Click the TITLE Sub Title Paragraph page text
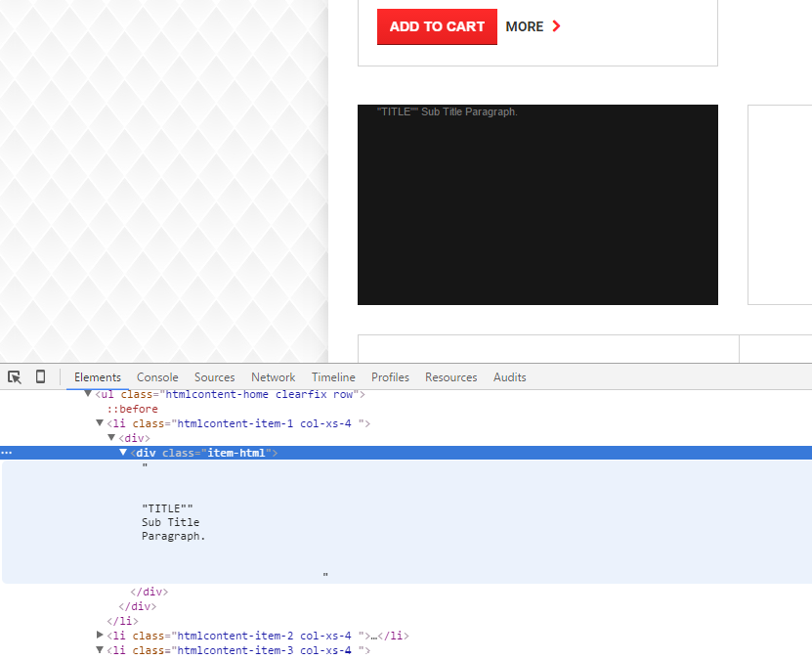 [447, 111]
